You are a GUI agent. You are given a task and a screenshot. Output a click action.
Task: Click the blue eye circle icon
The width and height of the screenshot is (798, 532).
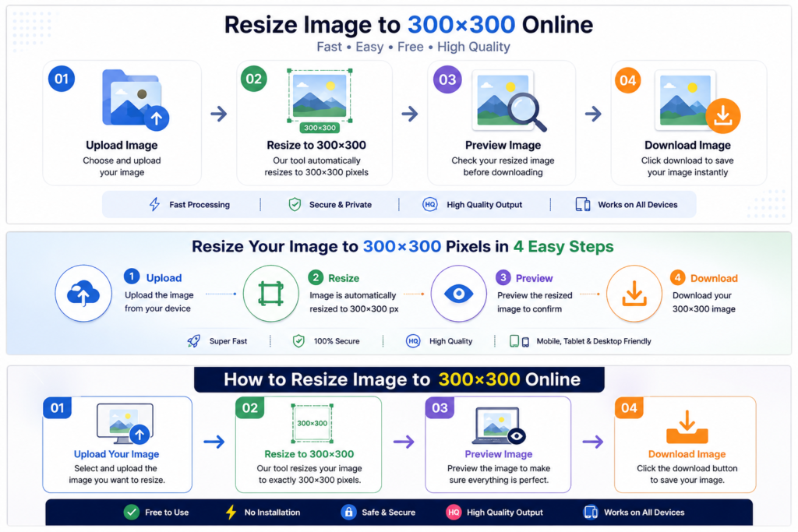pyautogui.click(x=459, y=294)
